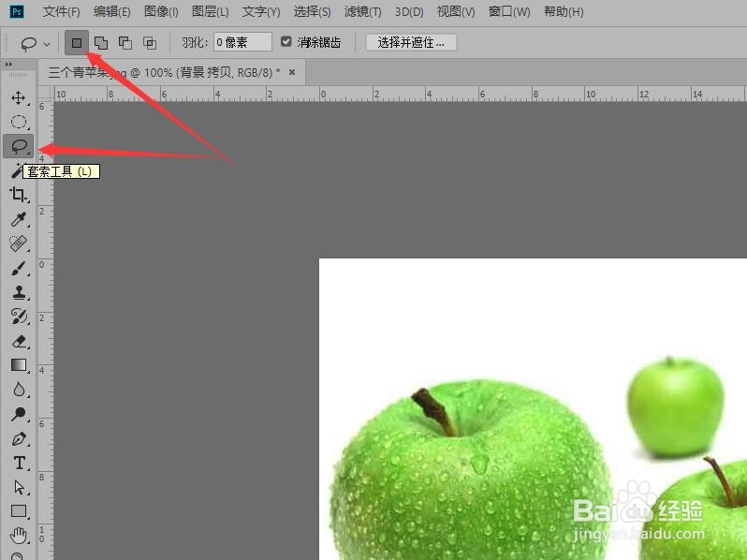The height and width of the screenshot is (560, 747).
Task: Click the small blurred apple on canvas
Action: (x=676, y=405)
